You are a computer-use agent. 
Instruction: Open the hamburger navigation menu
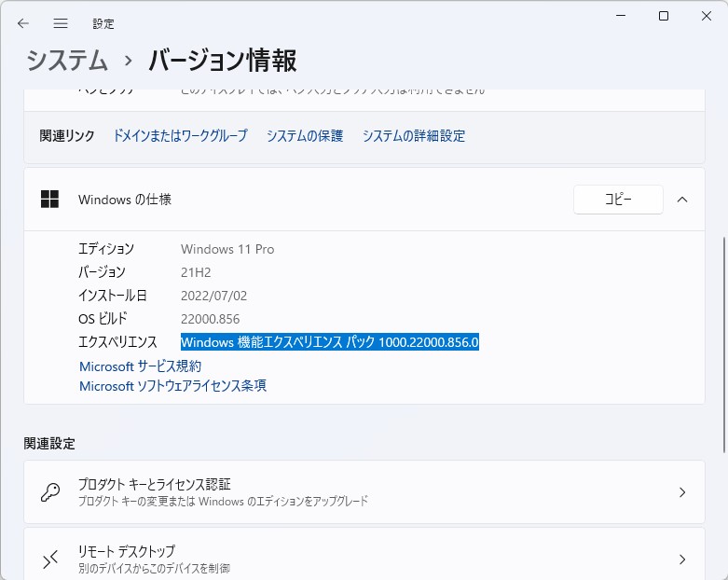[x=61, y=23]
